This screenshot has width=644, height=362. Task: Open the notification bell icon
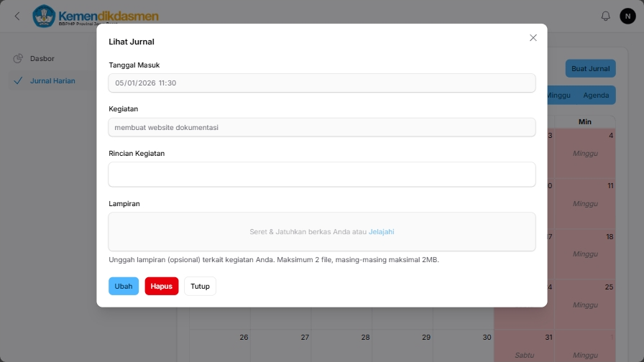tap(605, 16)
